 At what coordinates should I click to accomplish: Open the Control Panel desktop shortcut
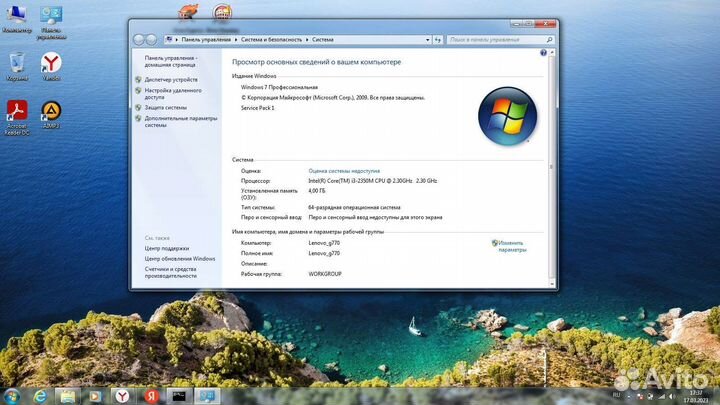[x=51, y=22]
